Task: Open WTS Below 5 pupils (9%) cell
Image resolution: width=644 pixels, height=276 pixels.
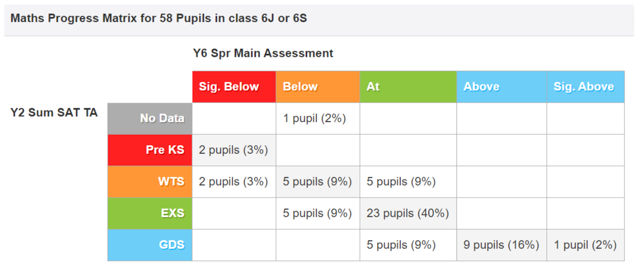Action: click(x=318, y=181)
